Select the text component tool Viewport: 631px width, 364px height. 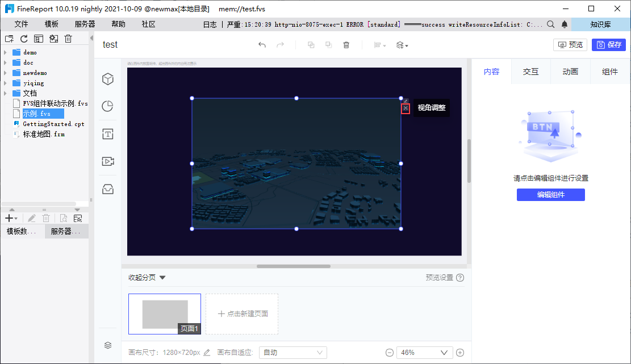108,134
